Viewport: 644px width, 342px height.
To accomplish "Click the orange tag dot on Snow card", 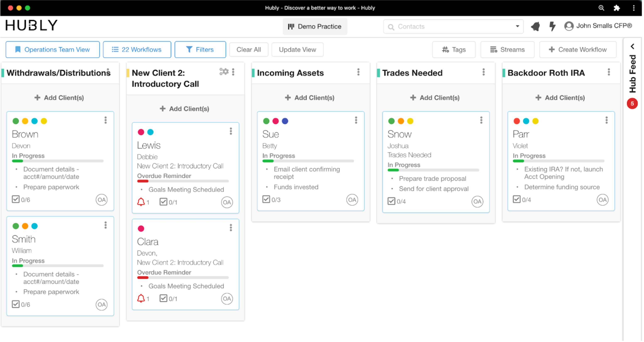I will click(x=401, y=121).
